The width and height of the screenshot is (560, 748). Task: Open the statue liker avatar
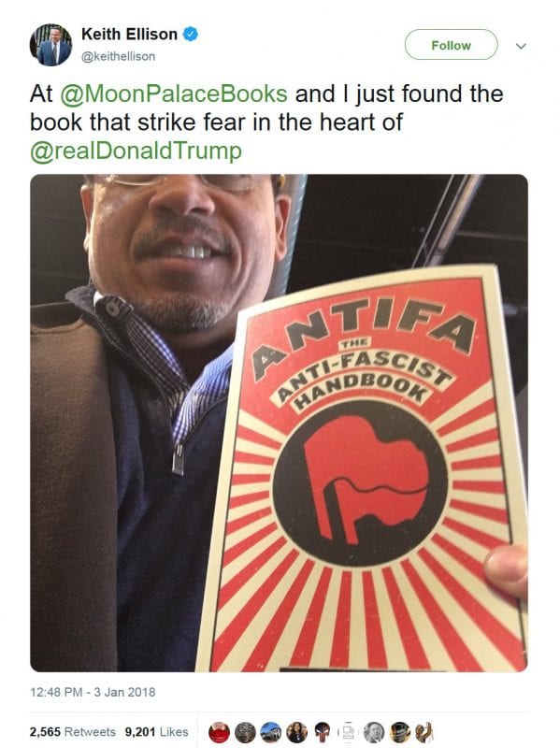[424, 732]
